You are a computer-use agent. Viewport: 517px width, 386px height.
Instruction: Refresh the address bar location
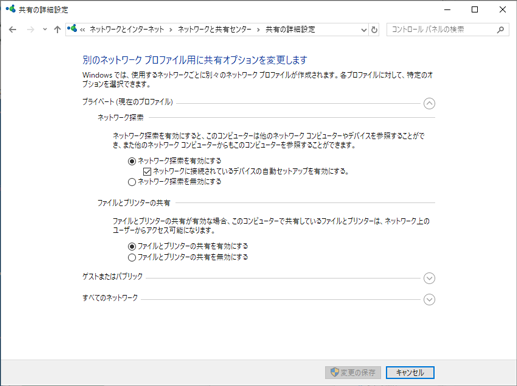[x=374, y=30]
